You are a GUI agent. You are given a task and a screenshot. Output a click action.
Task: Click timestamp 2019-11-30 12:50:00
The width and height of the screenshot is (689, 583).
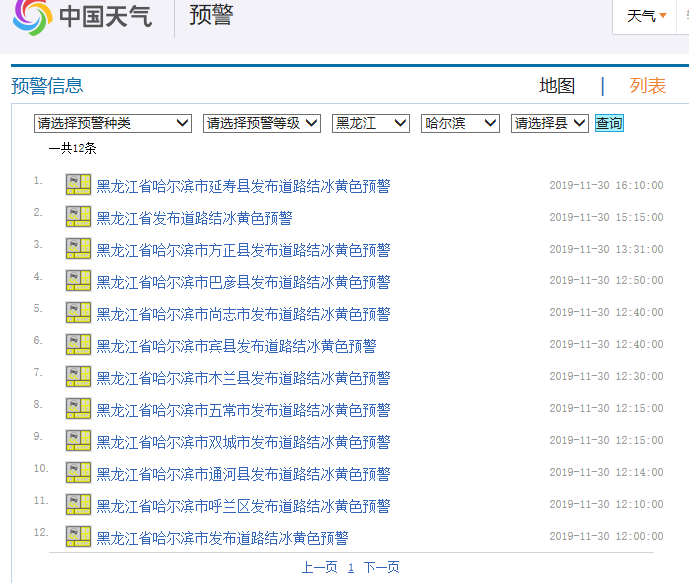[x=606, y=280]
